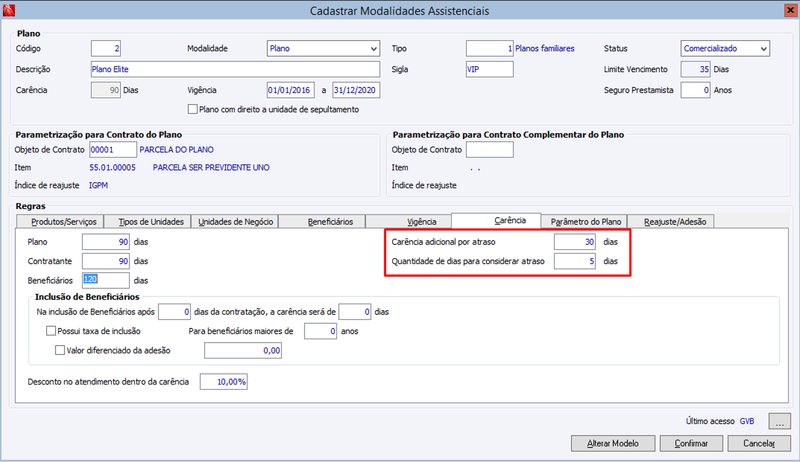This screenshot has height=462, width=800.
Task: Focus the Seguro Prestamista years field
Action: (x=695, y=90)
